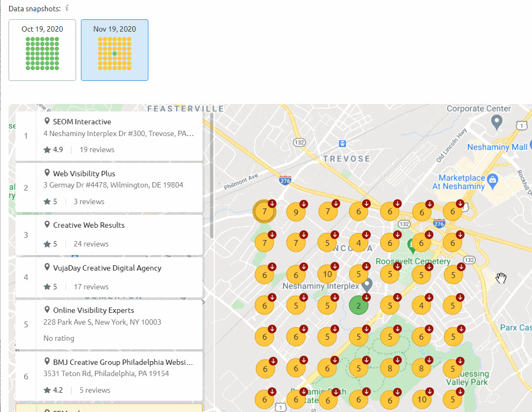Click the Corporate Center map pin
532x412 pixels.
pos(497,122)
